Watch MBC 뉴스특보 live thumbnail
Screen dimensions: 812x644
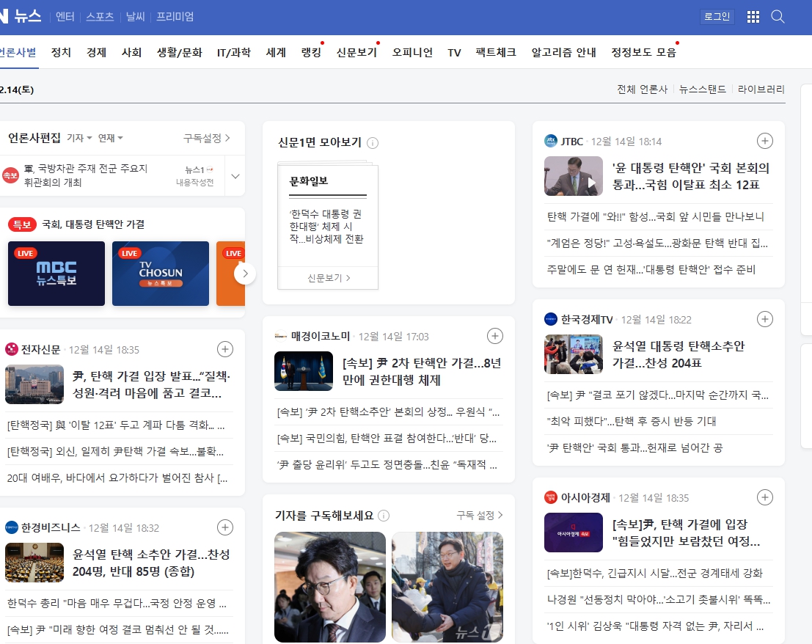coord(56,274)
